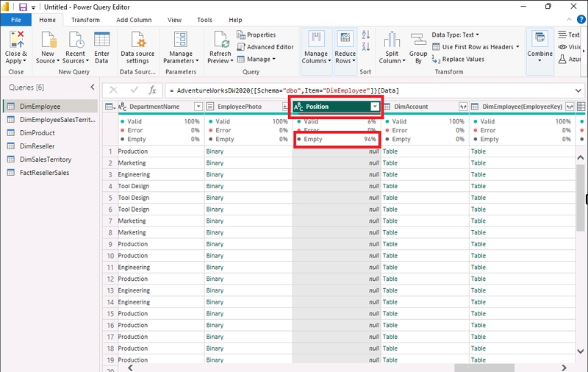Viewport: 588px width, 372px height.
Task: Switch to the Add Column tab
Action: click(x=134, y=20)
